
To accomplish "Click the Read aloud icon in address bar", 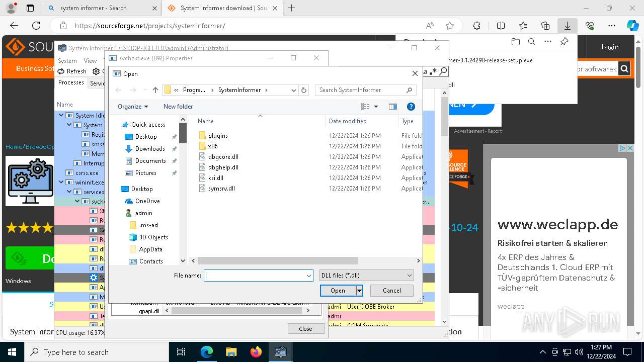I will coord(430,26).
